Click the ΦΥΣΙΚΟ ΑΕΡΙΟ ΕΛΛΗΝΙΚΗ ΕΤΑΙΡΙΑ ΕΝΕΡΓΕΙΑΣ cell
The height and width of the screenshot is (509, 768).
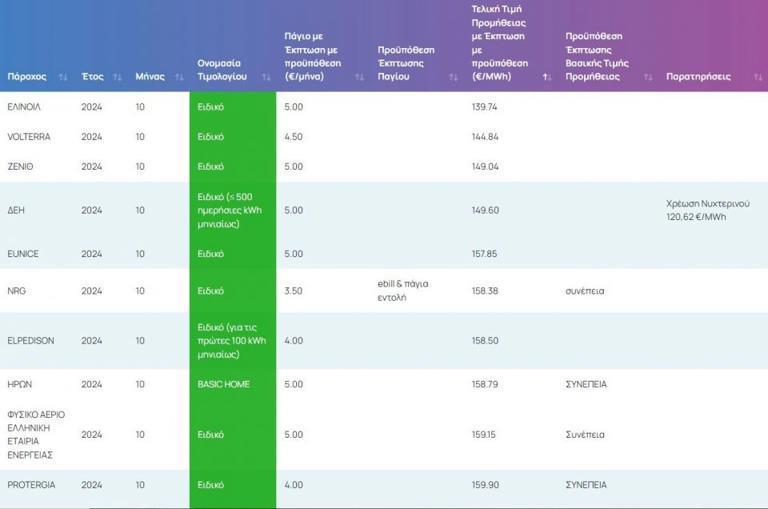coord(37,434)
